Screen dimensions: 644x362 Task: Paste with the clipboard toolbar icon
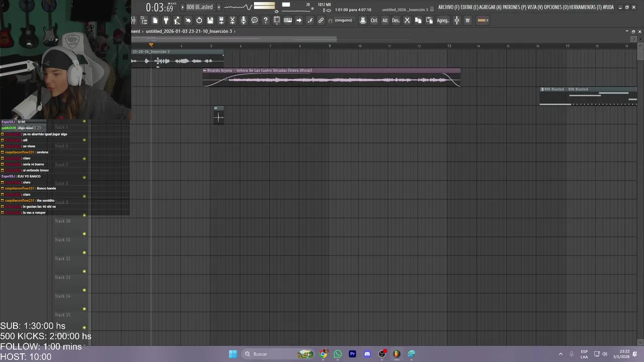(429, 20)
